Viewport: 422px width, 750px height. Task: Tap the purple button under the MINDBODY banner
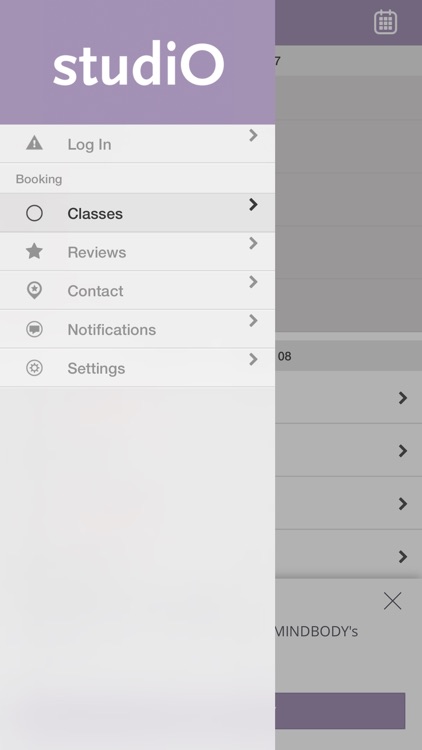coord(340,711)
